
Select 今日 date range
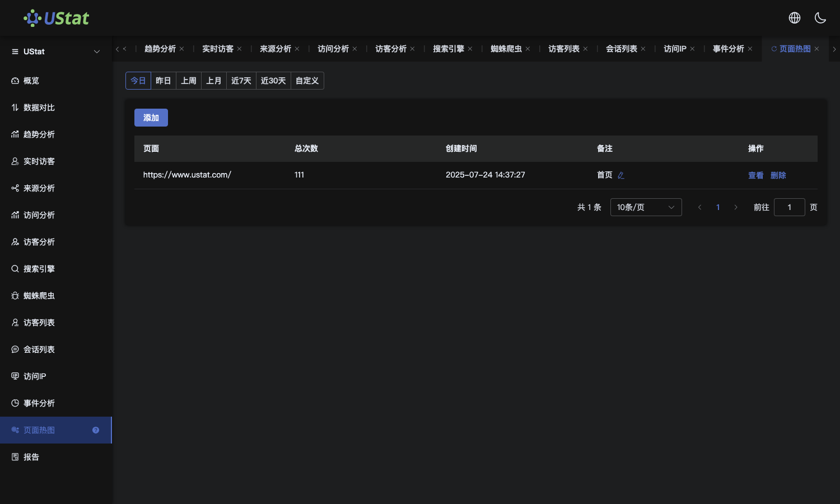(138, 81)
